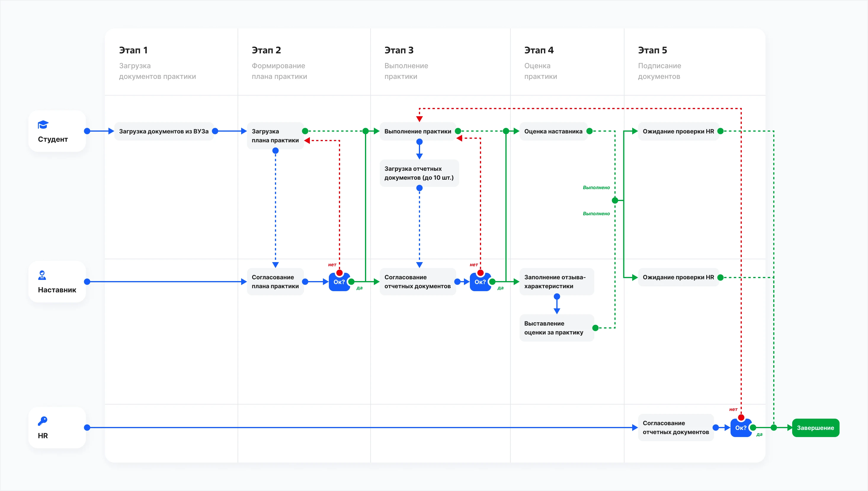This screenshot has height=491, width=868.
Task: Click the 'Заполнение отзыва-характеристики' node
Action: 557,282
